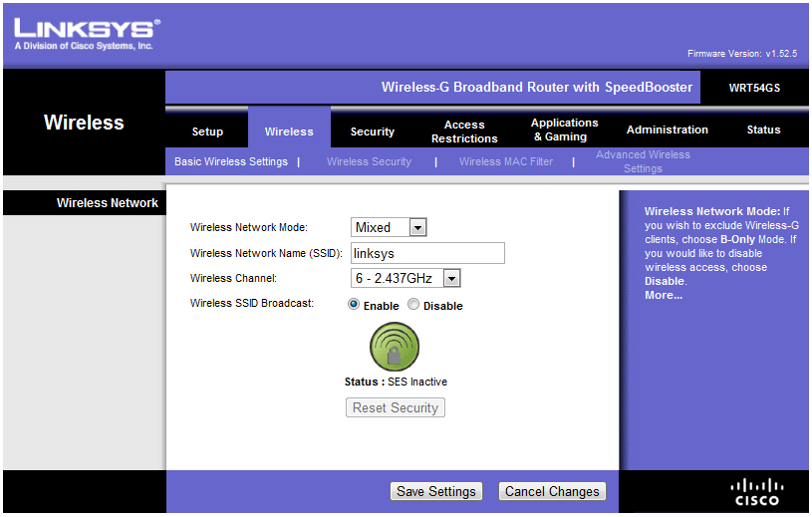Viewport: 812px width, 517px height.
Task: Open the More... help link
Action: click(x=664, y=295)
